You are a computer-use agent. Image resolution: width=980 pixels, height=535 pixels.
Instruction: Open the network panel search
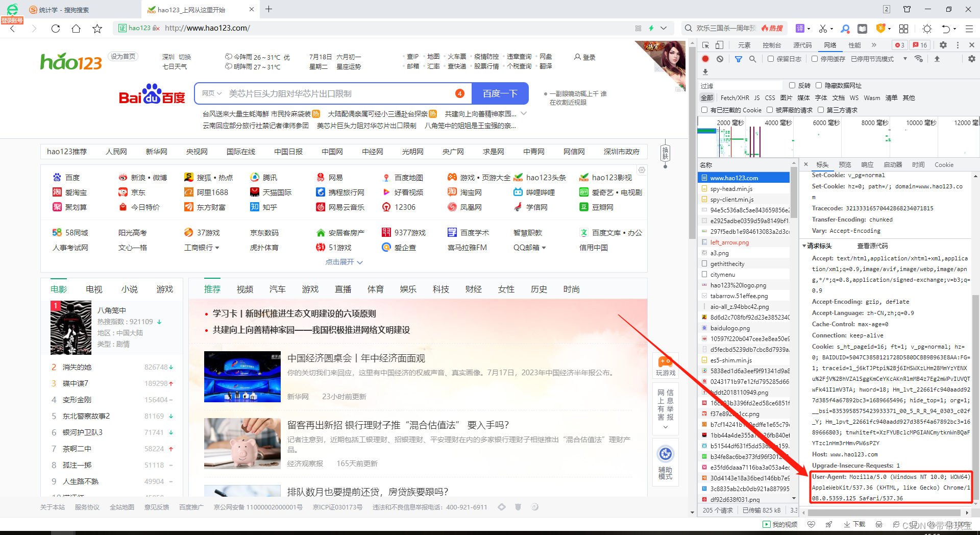753,59
